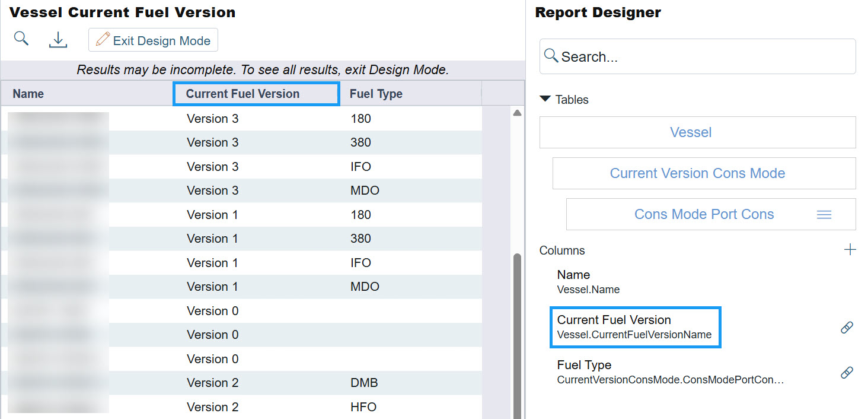Focus the Report Designer search field
Image resolution: width=868 pixels, height=419 pixels.
697,57
